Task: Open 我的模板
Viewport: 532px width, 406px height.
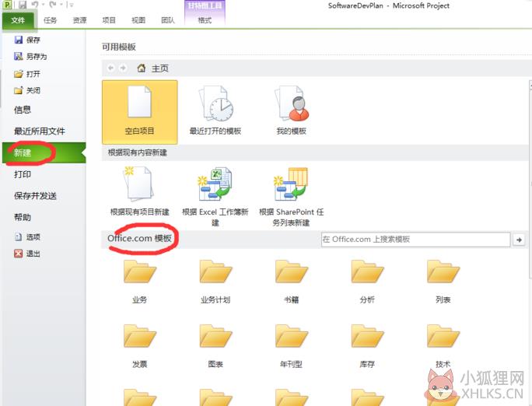Action: [292, 112]
